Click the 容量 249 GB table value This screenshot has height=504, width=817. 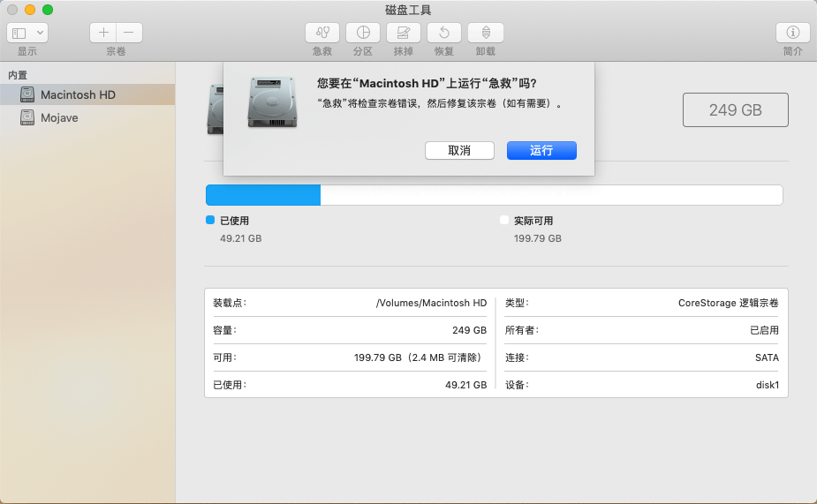pyautogui.click(x=469, y=330)
